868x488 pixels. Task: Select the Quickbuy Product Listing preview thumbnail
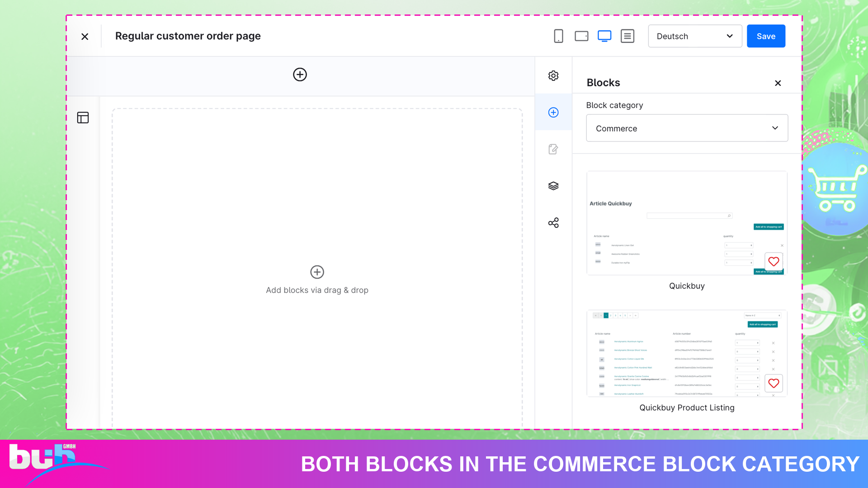coord(687,353)
